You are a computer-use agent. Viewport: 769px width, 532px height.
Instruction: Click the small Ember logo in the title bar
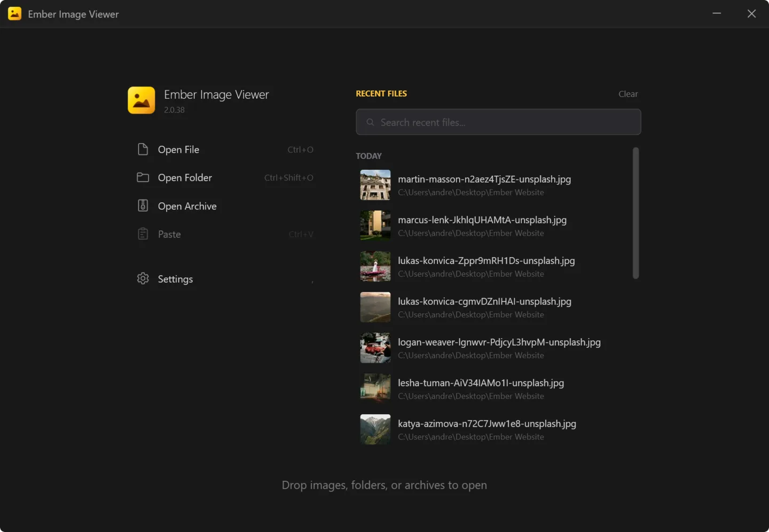pyautogui.click(x=14, y=14)
